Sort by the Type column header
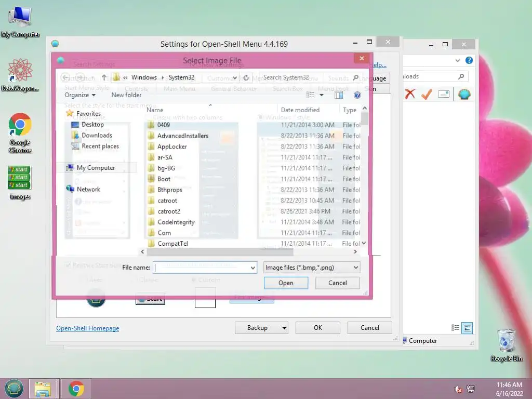The image size is (532, 399). click(x=350, y=110)
